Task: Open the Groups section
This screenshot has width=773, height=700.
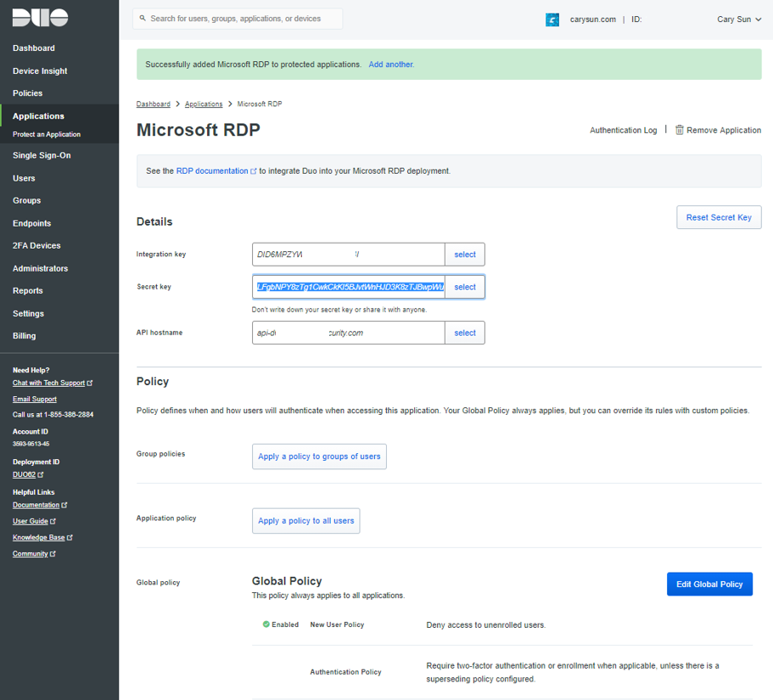Action: pyautogui.click(x=26, y=200)
